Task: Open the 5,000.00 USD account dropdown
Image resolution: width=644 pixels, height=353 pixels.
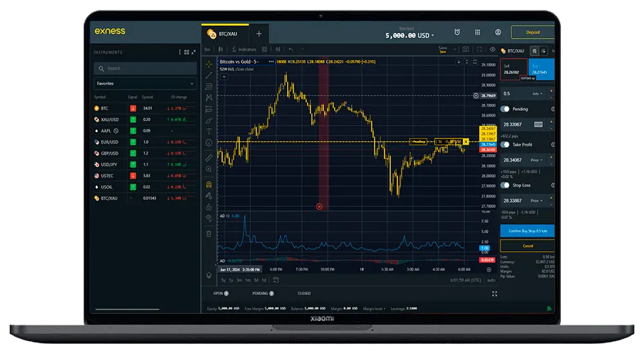Action: [x=410, y=35]
